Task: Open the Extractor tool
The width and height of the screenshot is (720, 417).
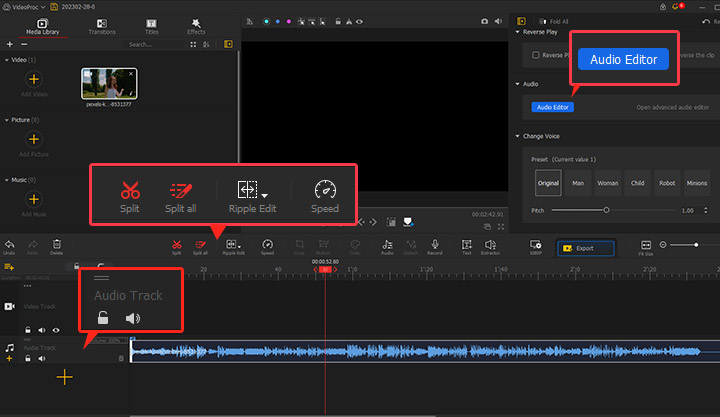Action: [491, 244]
